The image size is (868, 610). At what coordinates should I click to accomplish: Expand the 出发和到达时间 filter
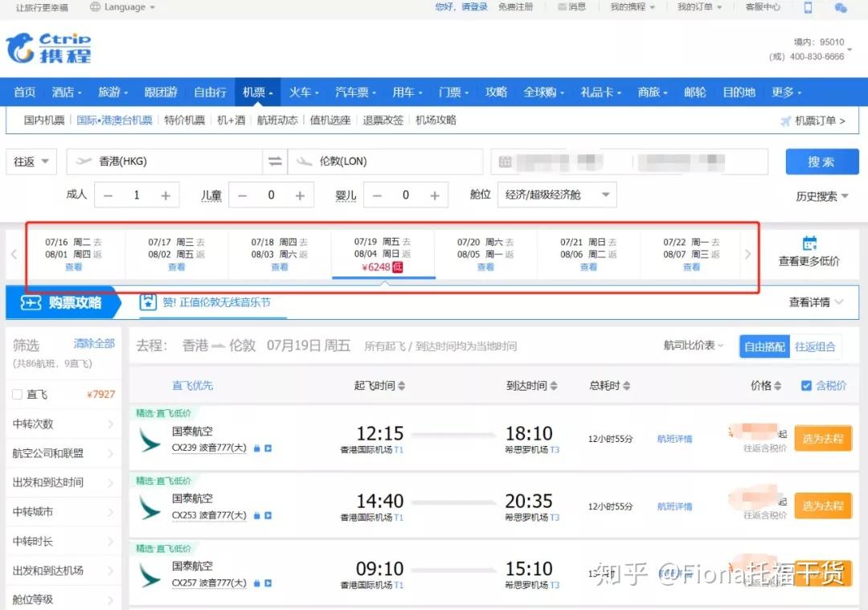tap(63, 482)
